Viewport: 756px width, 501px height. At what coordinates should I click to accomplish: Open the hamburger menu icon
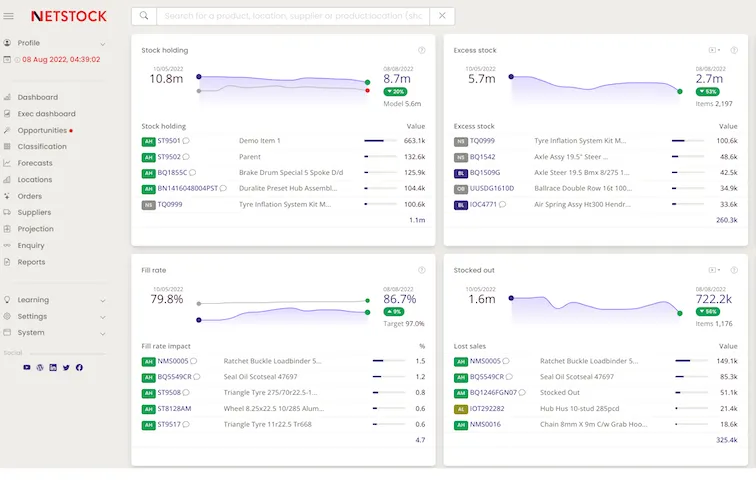(8, 16)
